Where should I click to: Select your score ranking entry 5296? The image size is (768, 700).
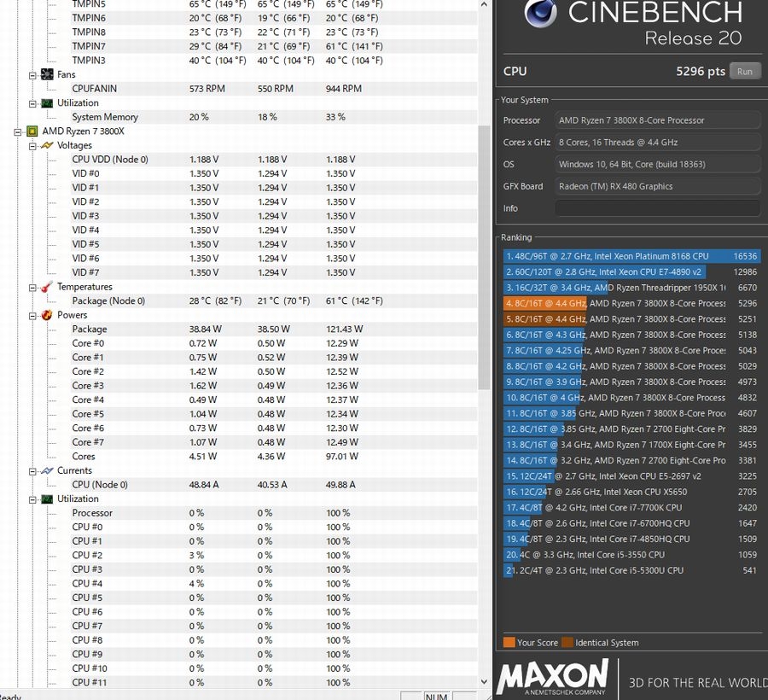pos(631,303)
